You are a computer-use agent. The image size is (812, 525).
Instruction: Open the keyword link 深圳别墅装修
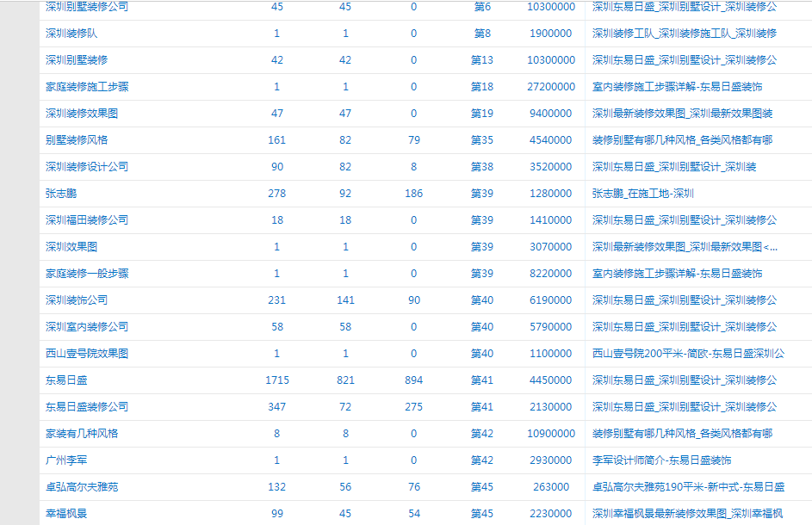(77, 60)
